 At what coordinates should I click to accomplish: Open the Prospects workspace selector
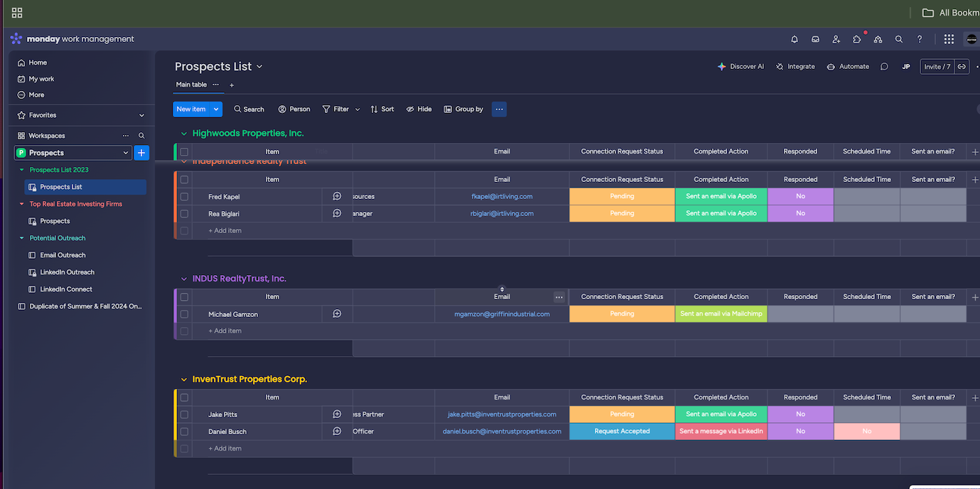coord(73,153)
